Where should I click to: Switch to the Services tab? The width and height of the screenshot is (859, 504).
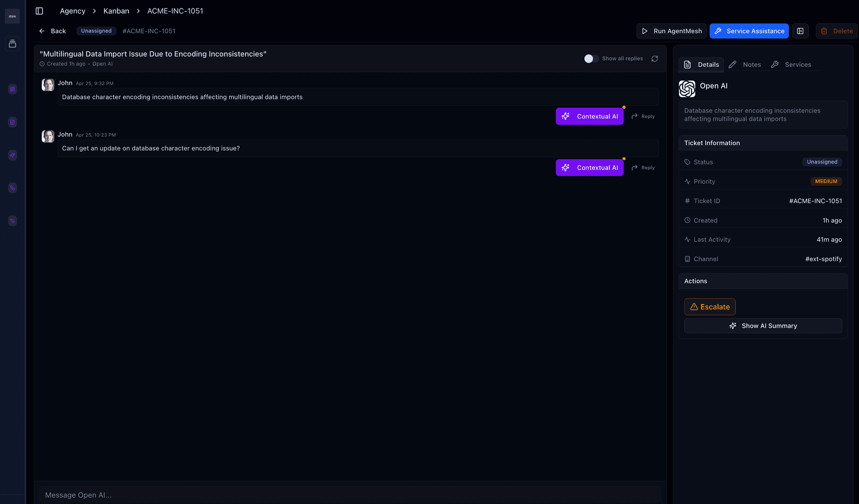[x=791, y=64]
